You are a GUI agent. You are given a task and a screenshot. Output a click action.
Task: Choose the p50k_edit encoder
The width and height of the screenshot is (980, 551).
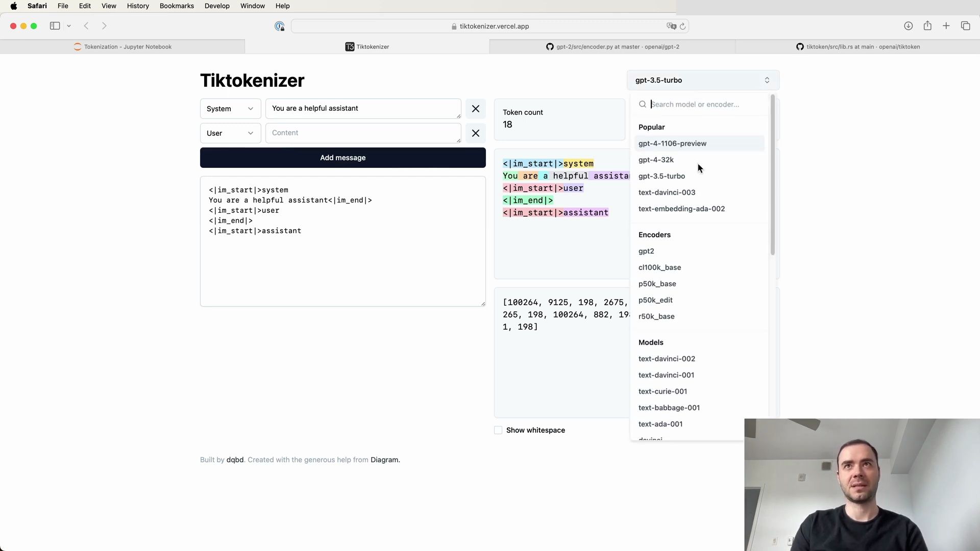(x=699, y=300)
